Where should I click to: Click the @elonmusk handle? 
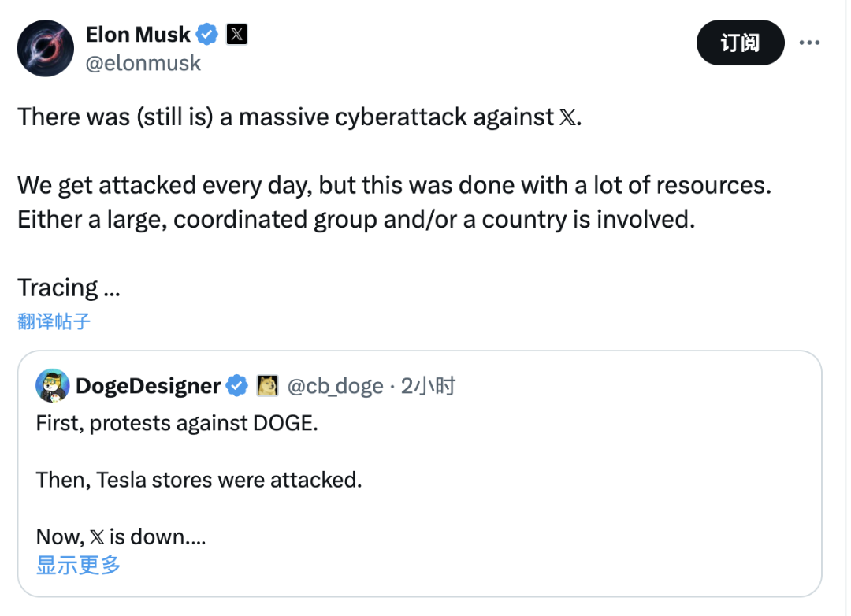pos(143,63)
